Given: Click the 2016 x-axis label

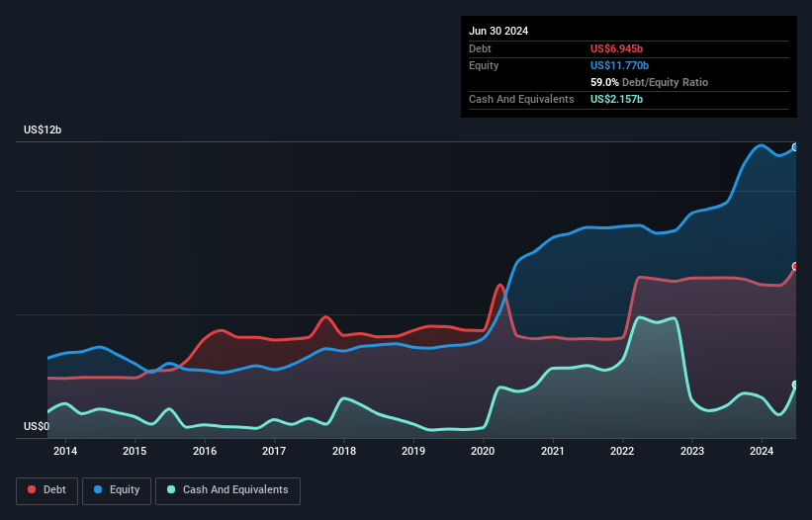Looking at the screenshot, I should point(205,451).
